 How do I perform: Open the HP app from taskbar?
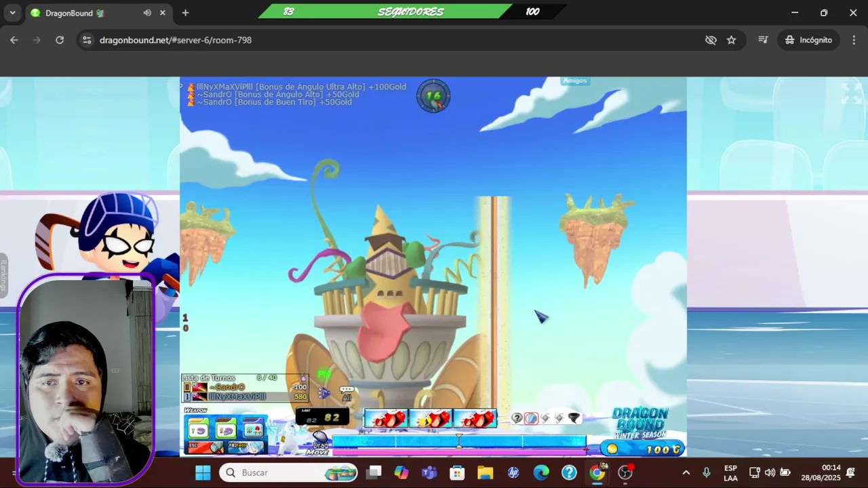(x=513, y=472)
